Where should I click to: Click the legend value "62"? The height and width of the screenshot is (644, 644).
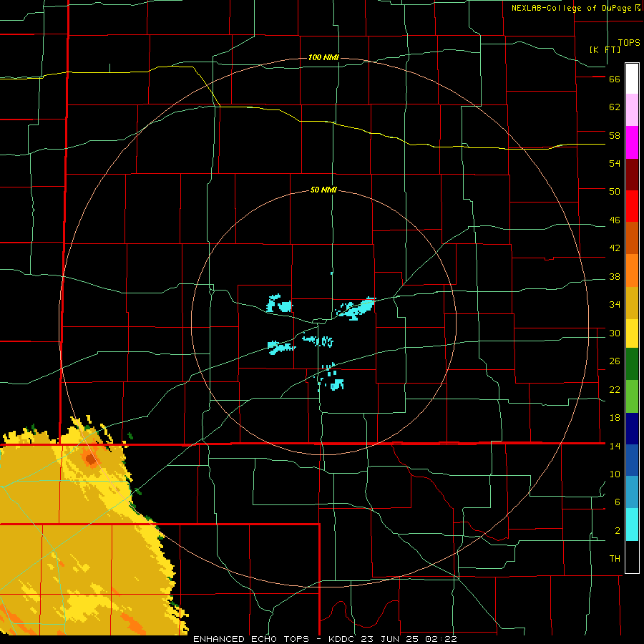point(615,107)
